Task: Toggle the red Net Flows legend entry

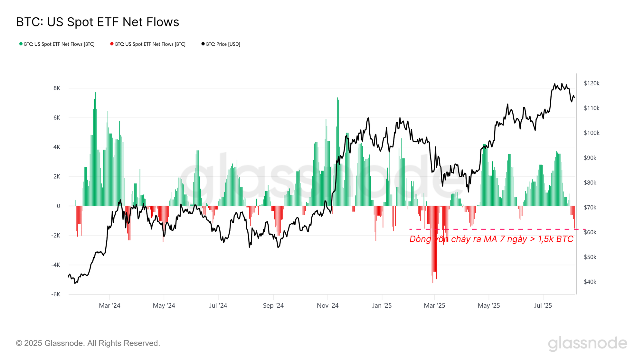Action: pos(150,44)
